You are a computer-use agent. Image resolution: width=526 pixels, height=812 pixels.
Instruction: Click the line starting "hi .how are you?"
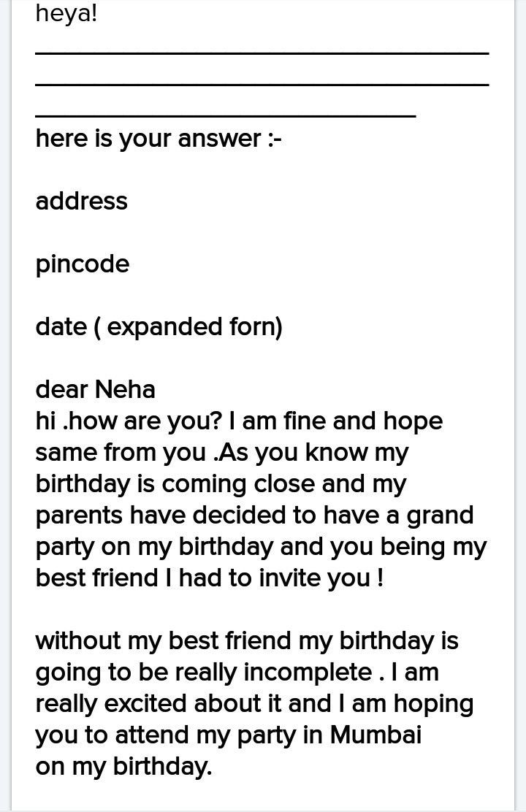[239, 421]
